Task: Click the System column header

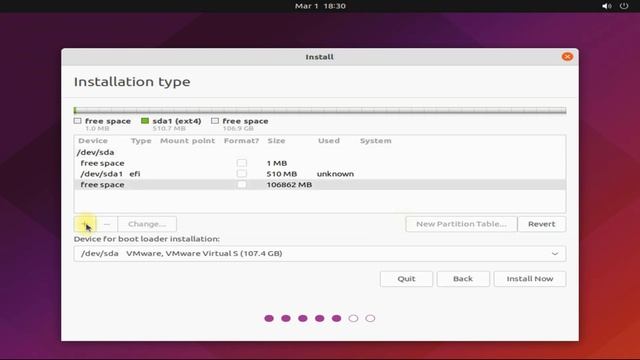Action: pyautogui.click(x=376, y=141)
